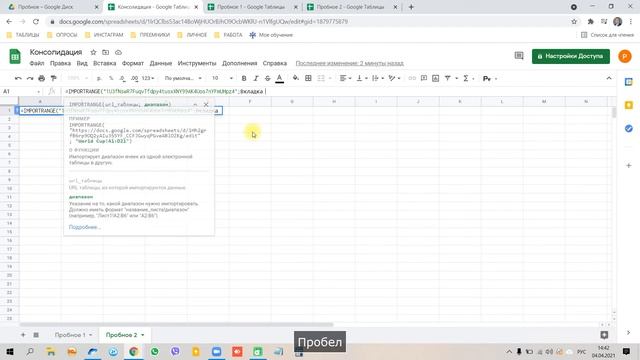Open the borders menu

[308, 78]
